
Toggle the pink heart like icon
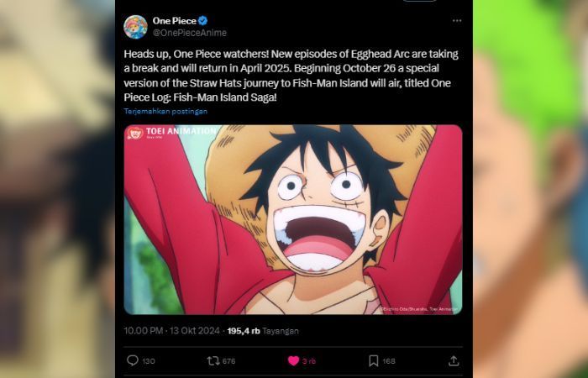[293, 360]
